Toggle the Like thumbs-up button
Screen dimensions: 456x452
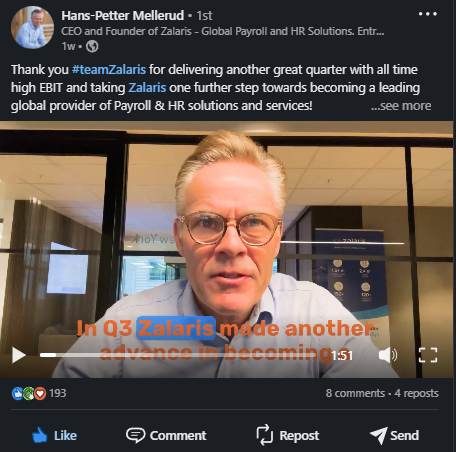[54, 435]
